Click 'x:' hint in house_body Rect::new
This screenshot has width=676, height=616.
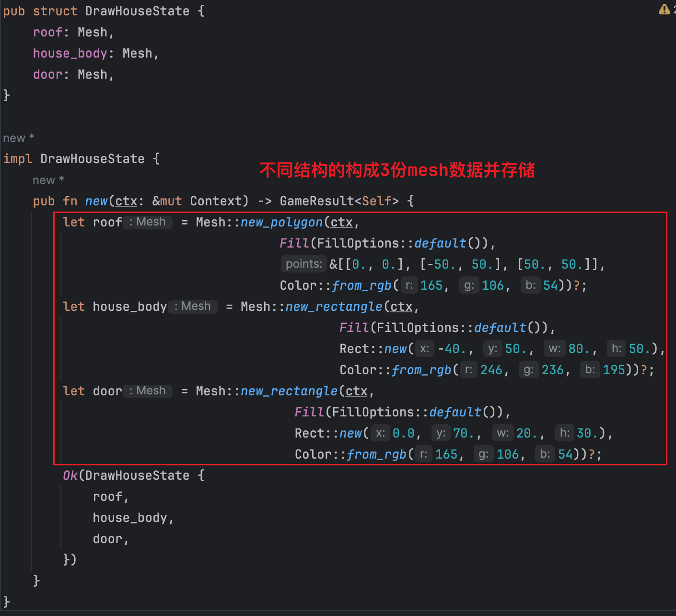pyautogui.click(x=424, y=348)
